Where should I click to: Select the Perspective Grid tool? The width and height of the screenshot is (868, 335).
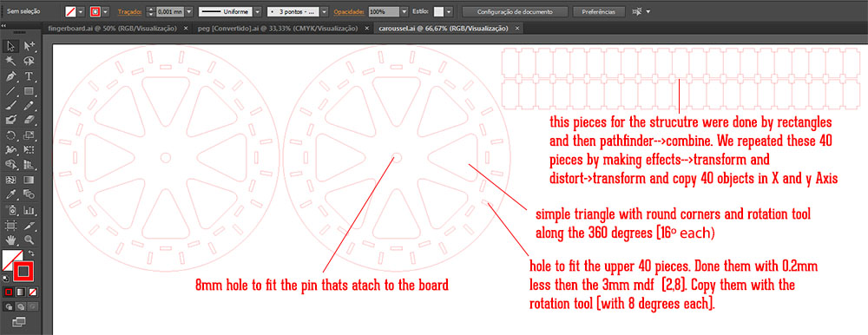tap(29, 164)
